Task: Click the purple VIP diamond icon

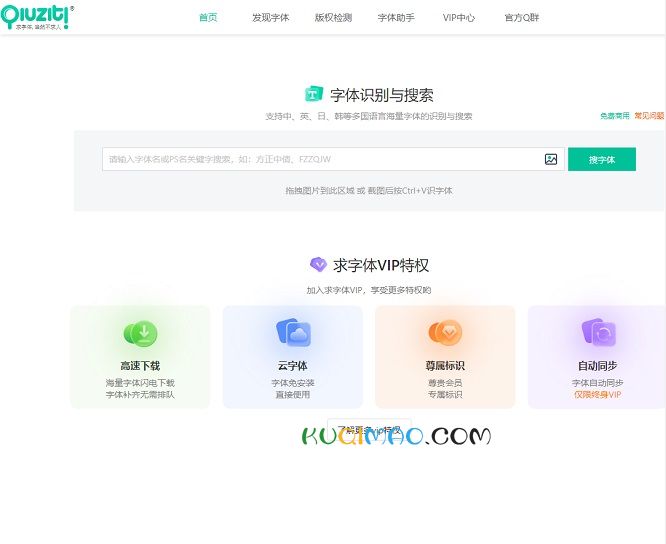Action: point(318,264)
